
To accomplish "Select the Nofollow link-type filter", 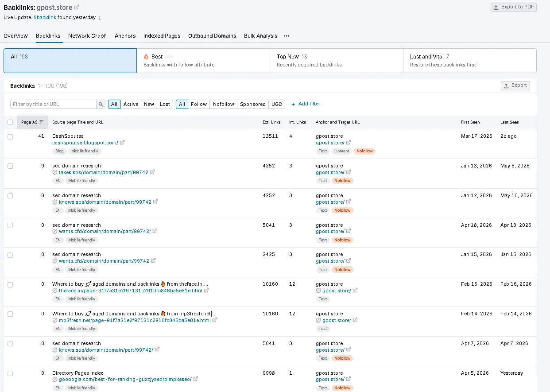I will [224, 104].
